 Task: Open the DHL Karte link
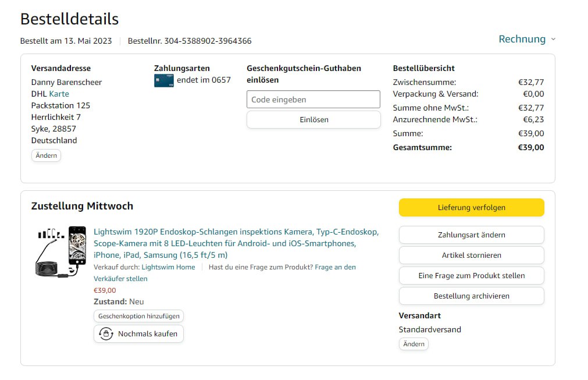[59, 94]
